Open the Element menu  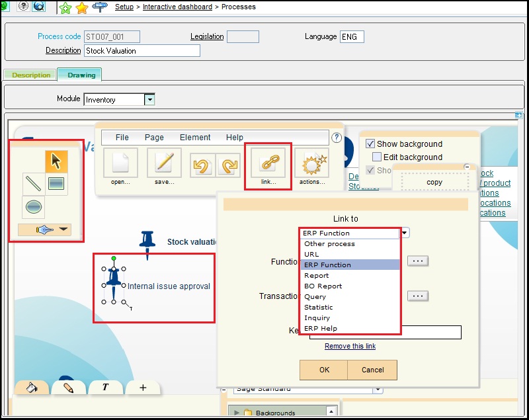coord(195,138)
